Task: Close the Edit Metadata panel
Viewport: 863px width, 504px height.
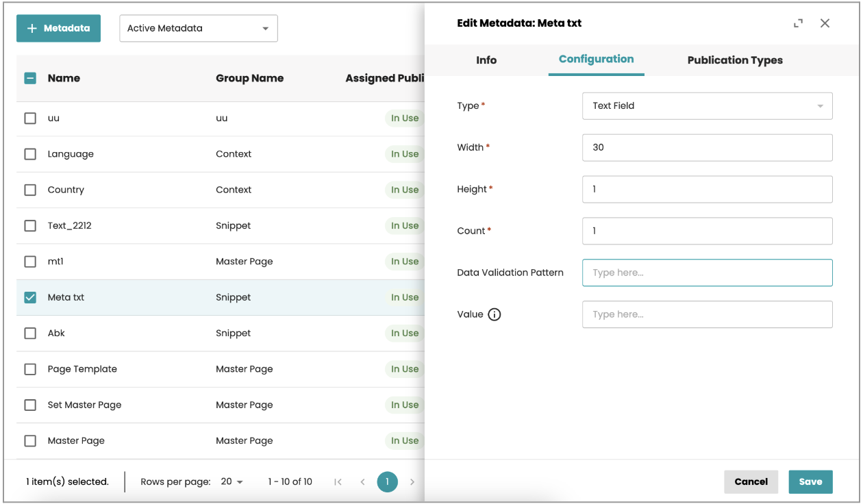Action: pos(825,23)
